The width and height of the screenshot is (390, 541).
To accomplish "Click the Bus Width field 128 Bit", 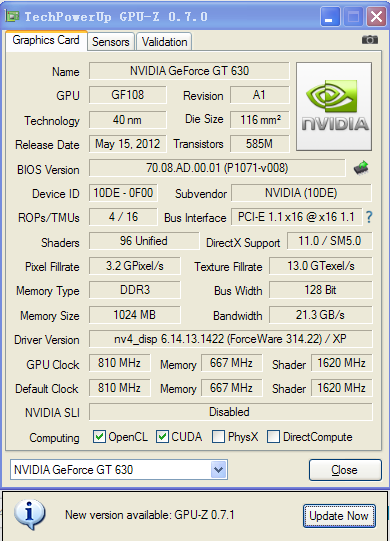I will (x=321, y=290).
